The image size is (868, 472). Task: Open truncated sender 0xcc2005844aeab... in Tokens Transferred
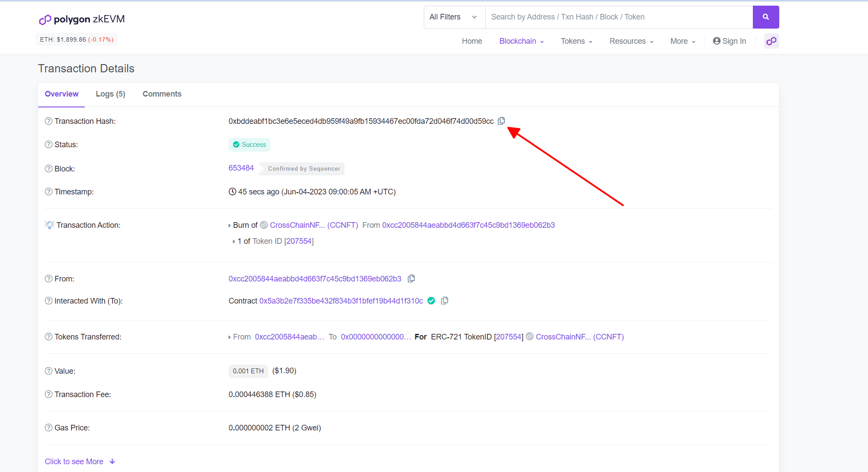pos(290,337)
